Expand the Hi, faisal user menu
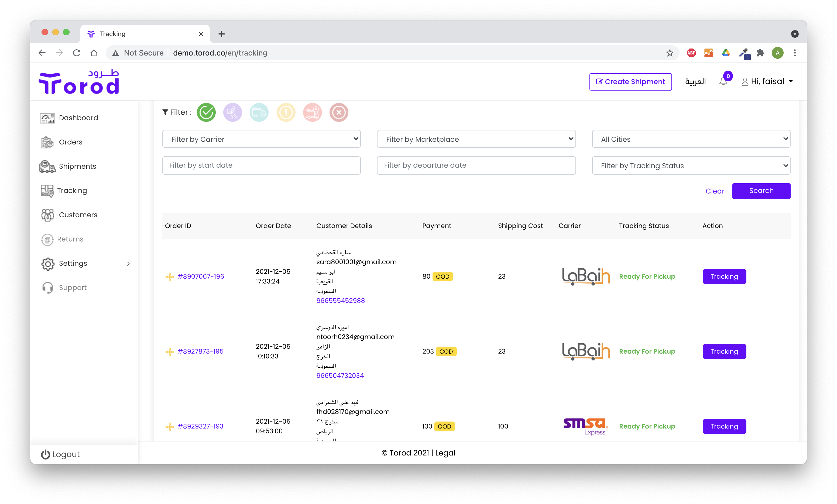Image resolution: width=837 pixels, height=504 pixels. coord(768,81)
